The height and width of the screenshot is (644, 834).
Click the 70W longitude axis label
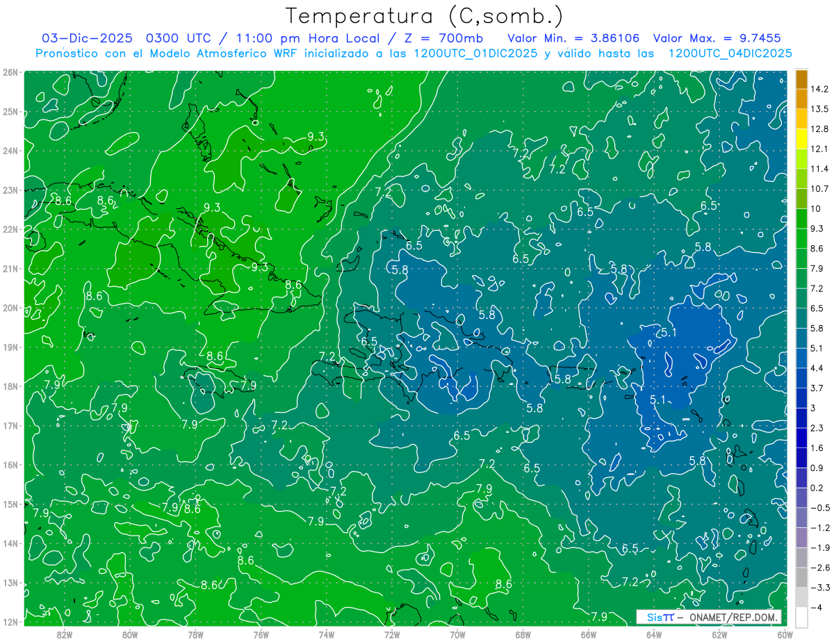pos(457,634)
